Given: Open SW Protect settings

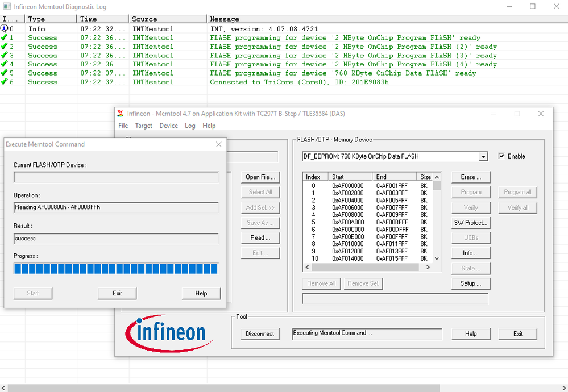Looking at the screenshot, I should [x=471, y=223].
